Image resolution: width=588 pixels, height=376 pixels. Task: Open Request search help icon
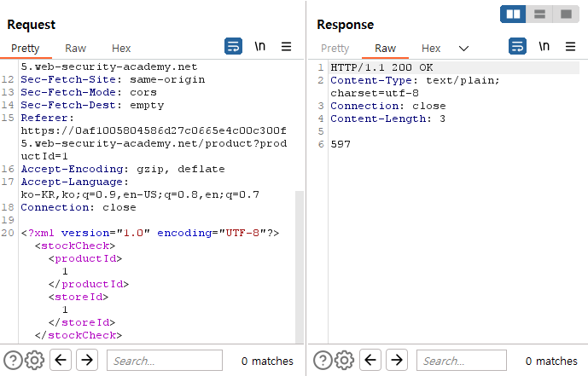click(13, 361)
